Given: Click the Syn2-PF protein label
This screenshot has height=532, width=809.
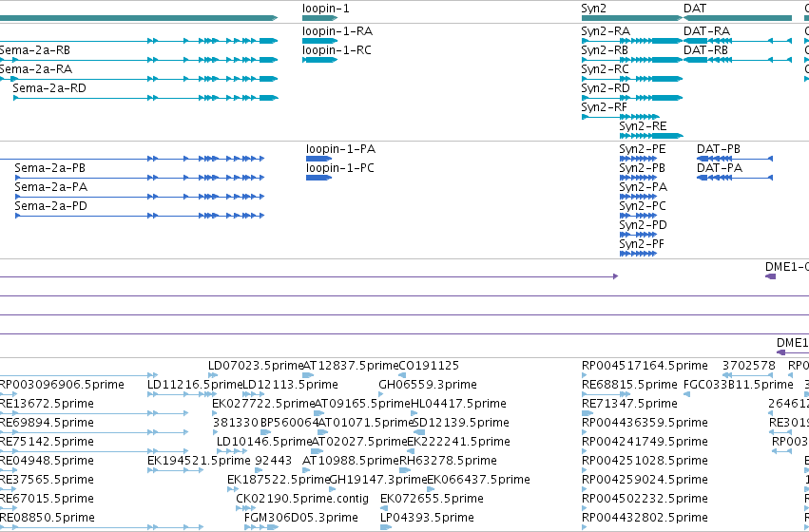Looking at the screenshot, I should 642,244.
